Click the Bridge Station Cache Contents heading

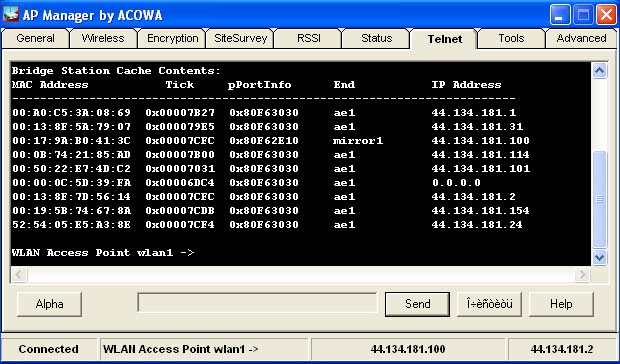[x=116, y=71]
